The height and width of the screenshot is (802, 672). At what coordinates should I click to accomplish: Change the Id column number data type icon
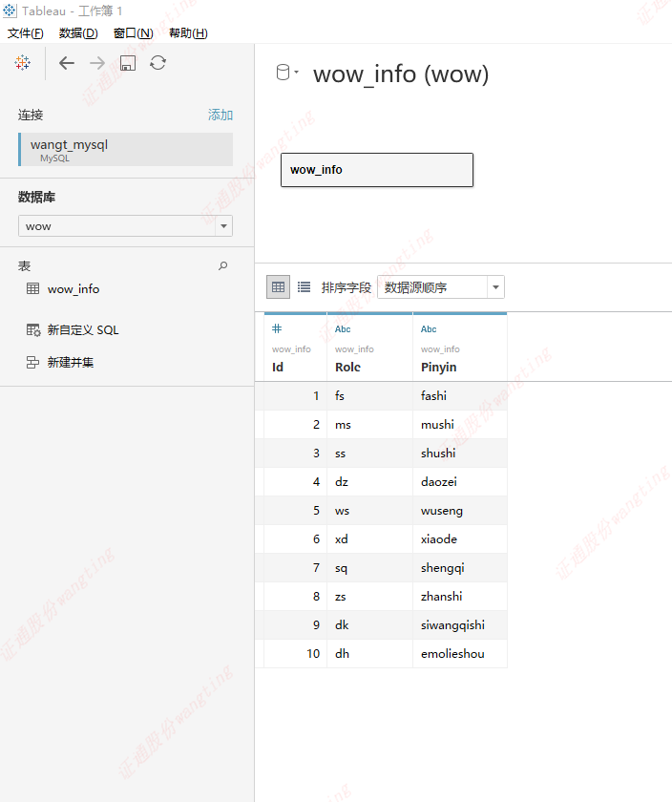[x=277, y=328]
